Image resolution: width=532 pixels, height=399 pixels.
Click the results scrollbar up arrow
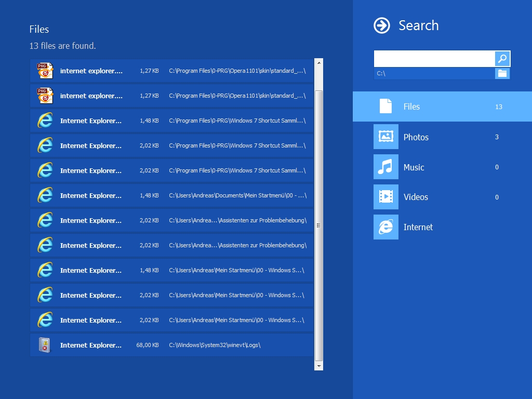coord(318,62)
